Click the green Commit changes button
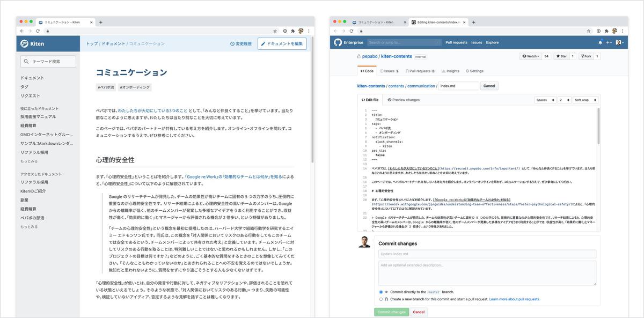 (391, 312)
